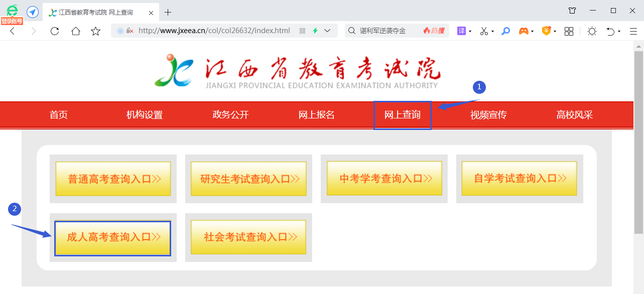Click the 成人高考查询入口 button
Image resolution: width=644 pixels, height=294 pixels.
113,238
